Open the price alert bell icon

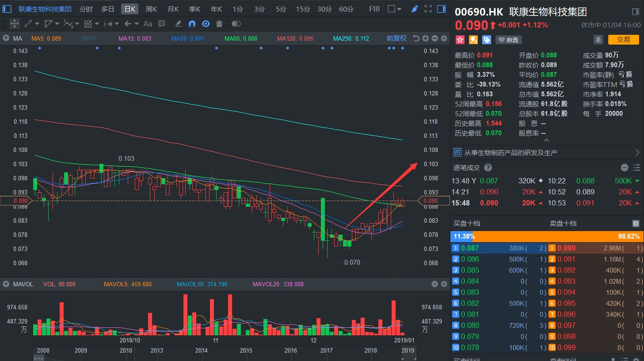tap(598, 40)
